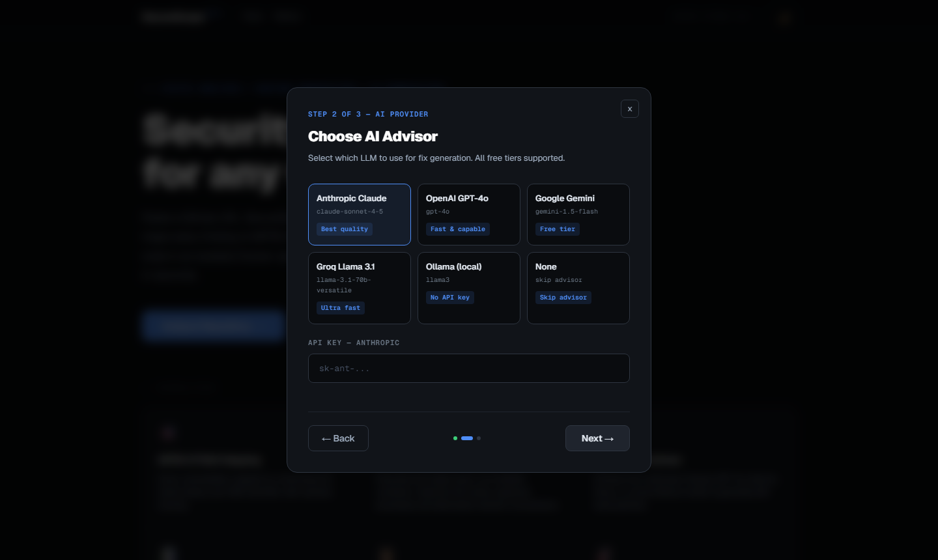
Task: Click the "Best quality" badge
Action: (345, 229)
